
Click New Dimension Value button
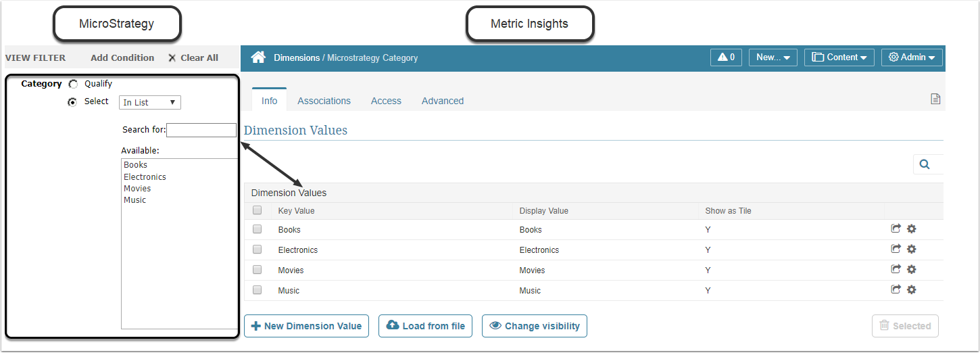point(306,326)
